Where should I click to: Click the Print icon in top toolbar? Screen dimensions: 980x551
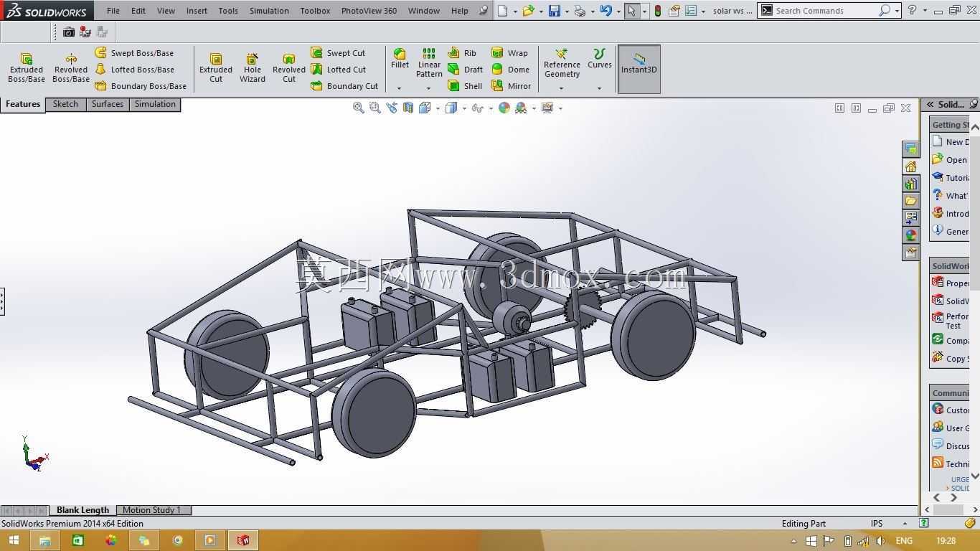coord(580,11)
